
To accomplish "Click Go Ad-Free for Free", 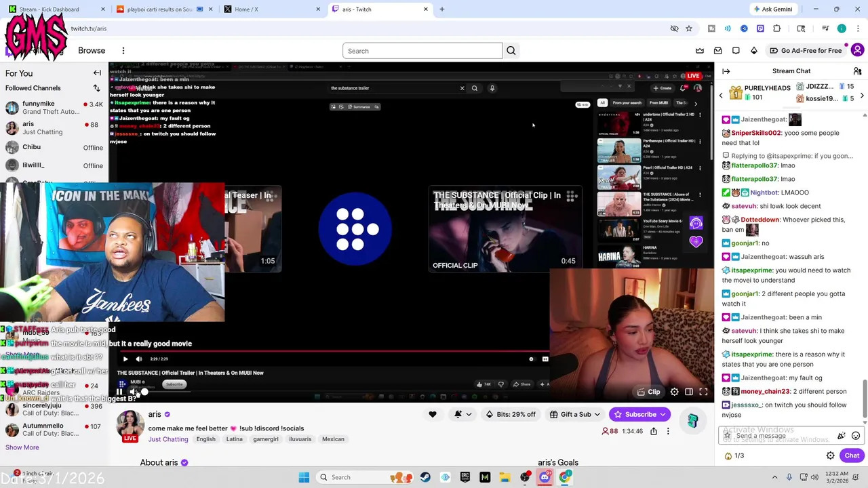I will click(x=806, y=51).
